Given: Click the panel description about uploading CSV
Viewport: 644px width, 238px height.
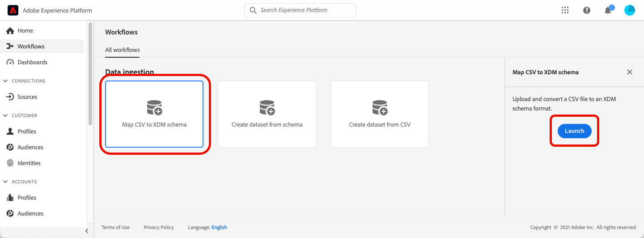Looking at the screenshot, I should click(x=564, y=104).
